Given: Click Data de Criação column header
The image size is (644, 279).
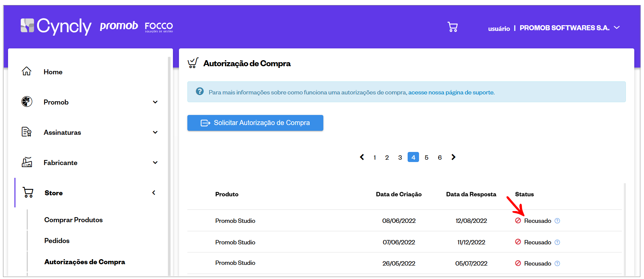Looking at the screenshot, I should (399, 194).
